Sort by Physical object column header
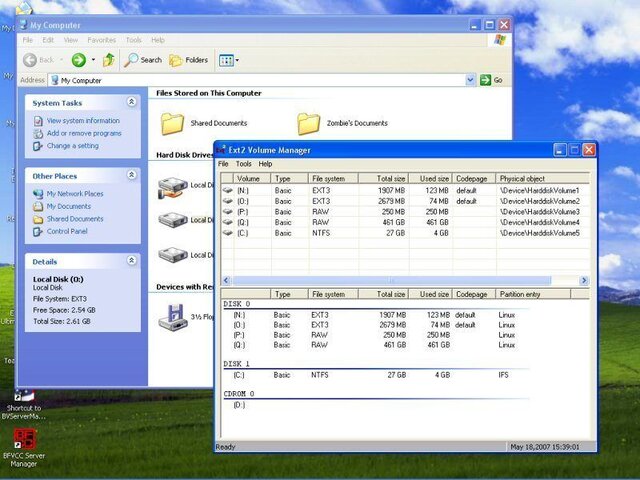This screenshot has width=640, height=480. point(543,178)
